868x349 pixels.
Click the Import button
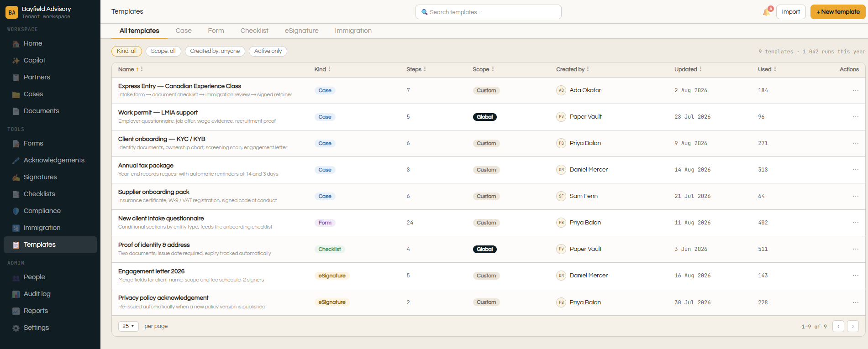(791, 12)
